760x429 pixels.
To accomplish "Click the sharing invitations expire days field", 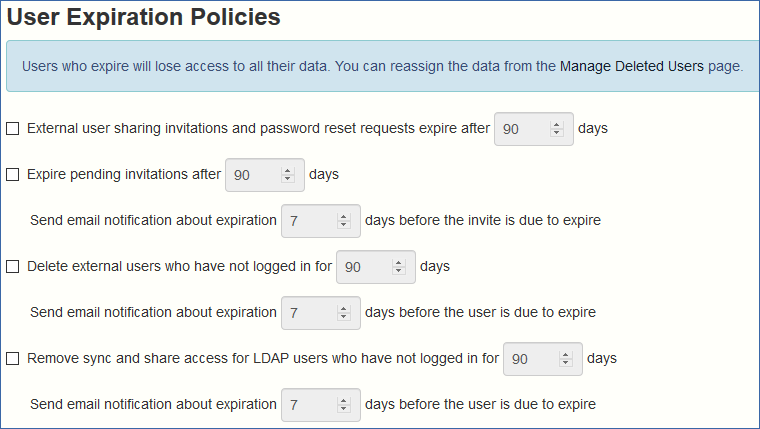I will 534,129.
